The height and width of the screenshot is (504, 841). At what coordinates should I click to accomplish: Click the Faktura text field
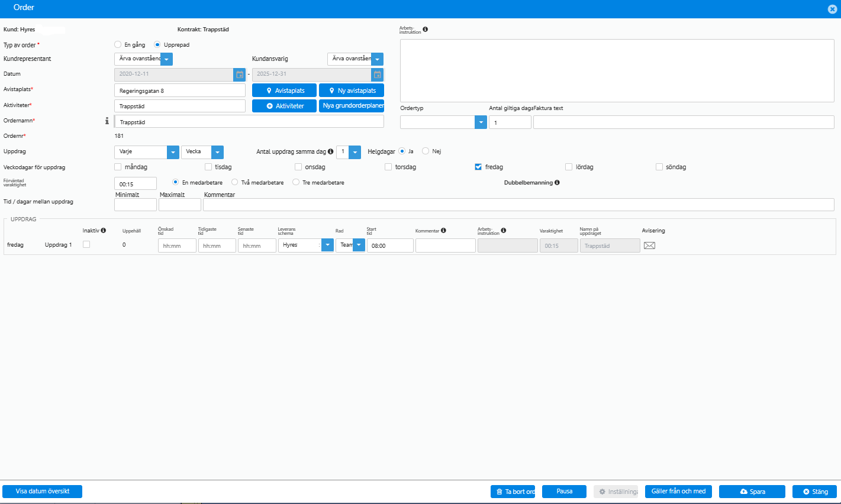684,122
